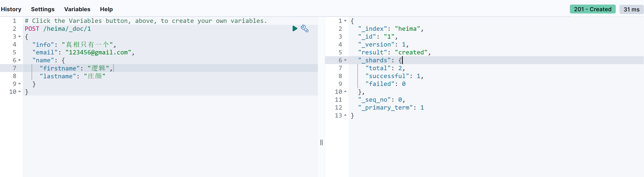
Task: Collapse the "_shards" fold in response
Action: pos(345,60)
